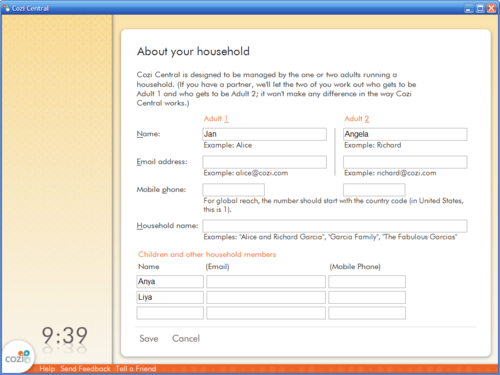
Task: Click the Adult 1 mobile phone field
Action: point(233,190)
